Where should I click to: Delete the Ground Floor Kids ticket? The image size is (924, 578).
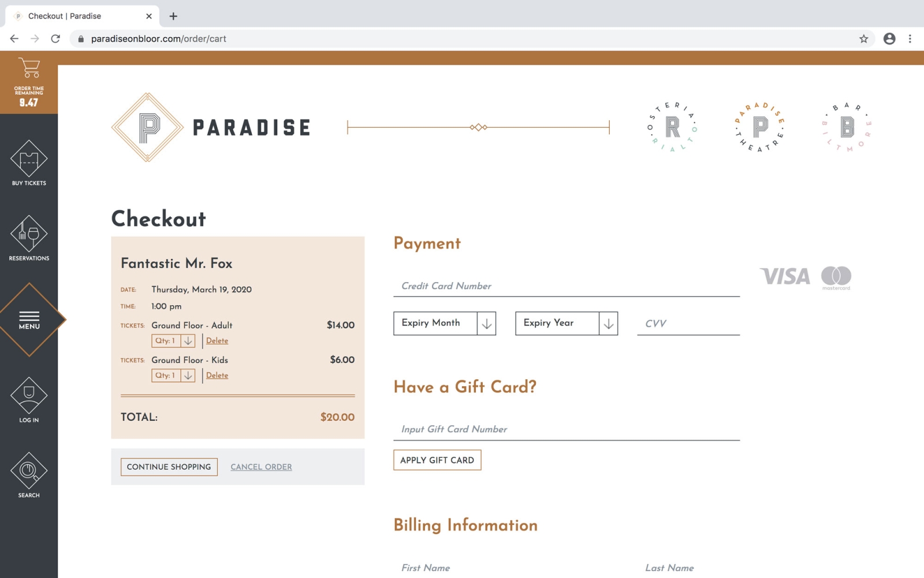[x=217, y=376]
